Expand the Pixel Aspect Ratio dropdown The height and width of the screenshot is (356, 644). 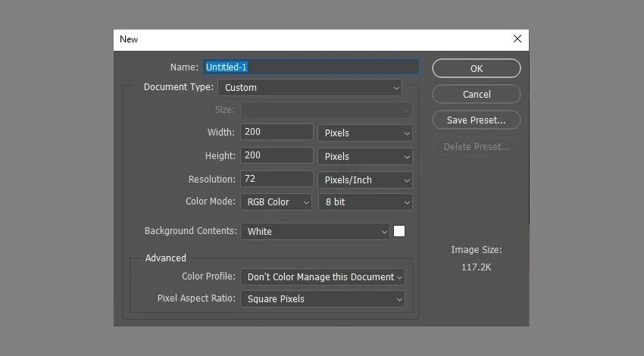pyautogui.click(x=324, y=299)
